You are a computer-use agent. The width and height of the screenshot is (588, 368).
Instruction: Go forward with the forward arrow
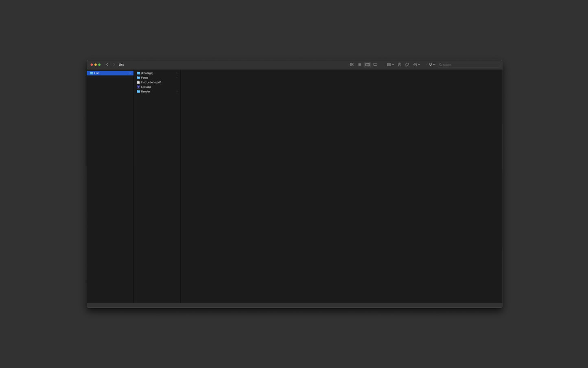point(114,65)
